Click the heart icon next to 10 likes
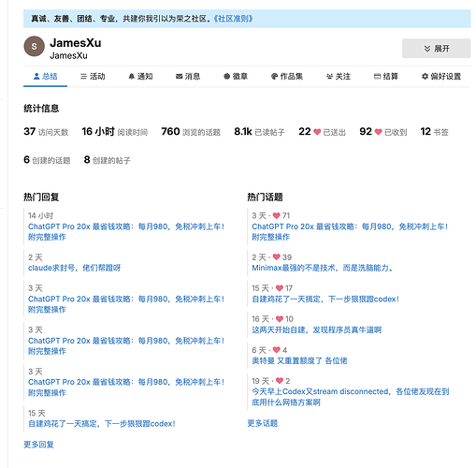 (280, 319)
